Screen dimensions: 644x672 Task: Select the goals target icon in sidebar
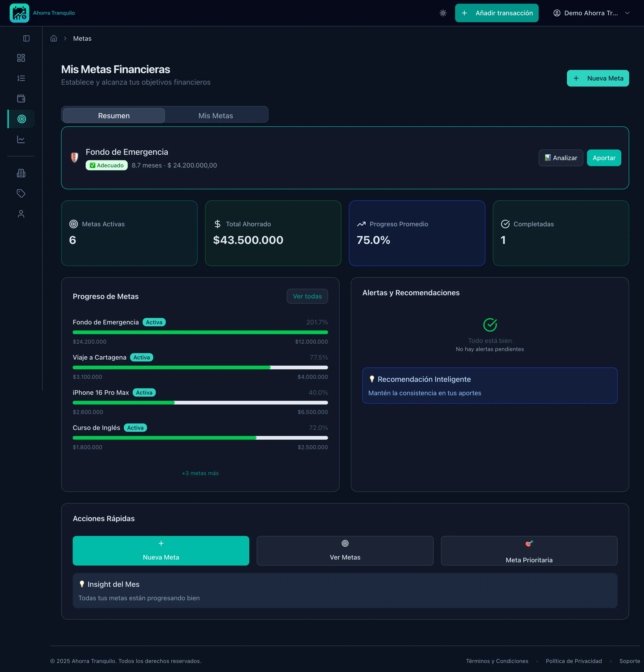22,119
